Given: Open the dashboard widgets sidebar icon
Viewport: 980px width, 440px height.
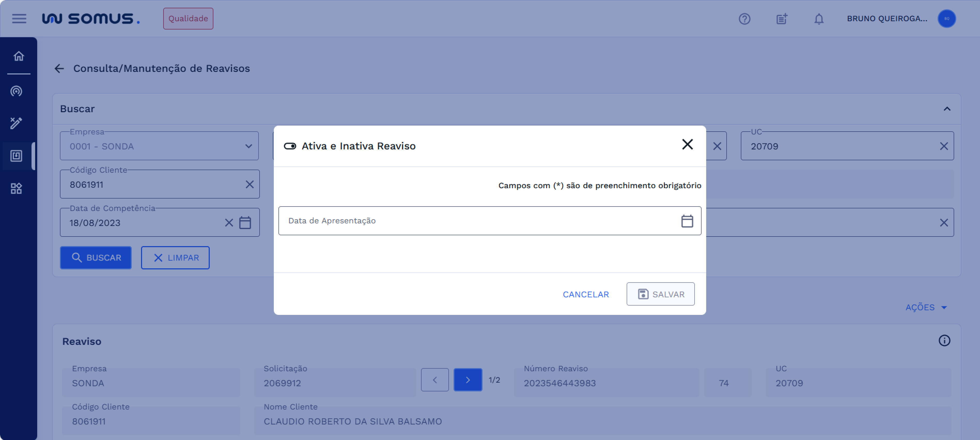Looking at the screenshot, I should click(16, 188).
